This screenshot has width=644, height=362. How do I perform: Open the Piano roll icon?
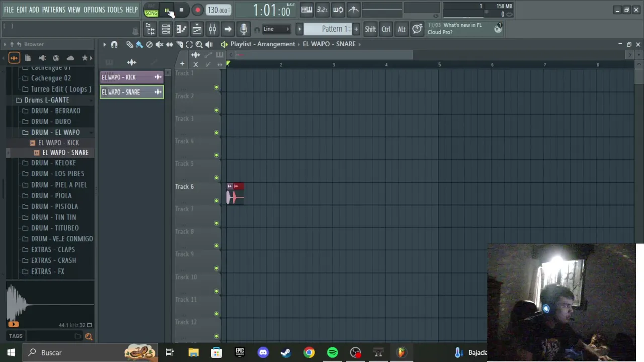(181, 29)
